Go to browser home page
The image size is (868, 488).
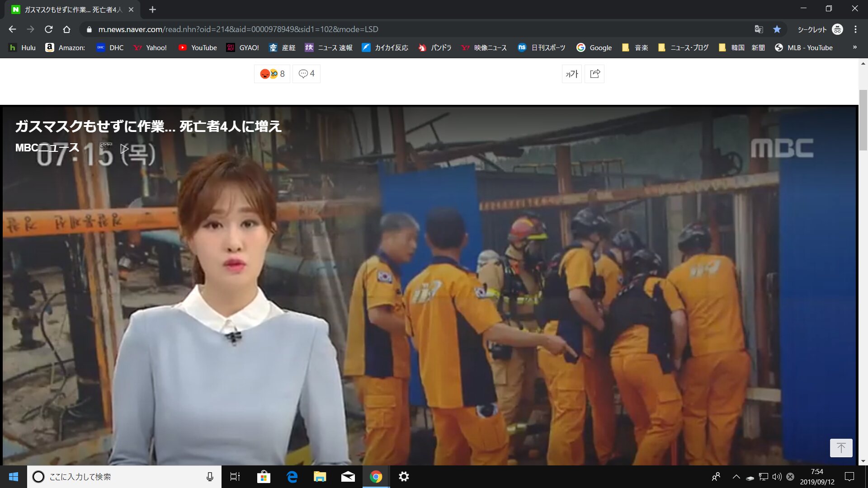tap(66, 29)
